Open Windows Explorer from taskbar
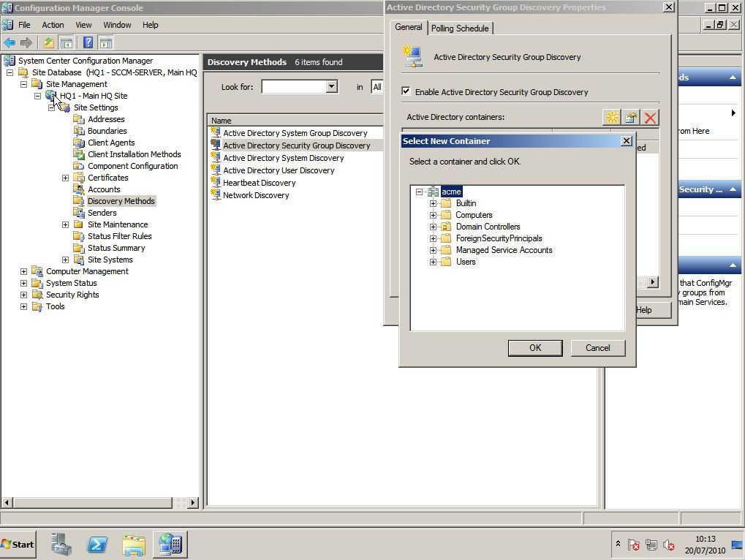The image size is (745, 560). pyautogui.click(x=134, y=545)
